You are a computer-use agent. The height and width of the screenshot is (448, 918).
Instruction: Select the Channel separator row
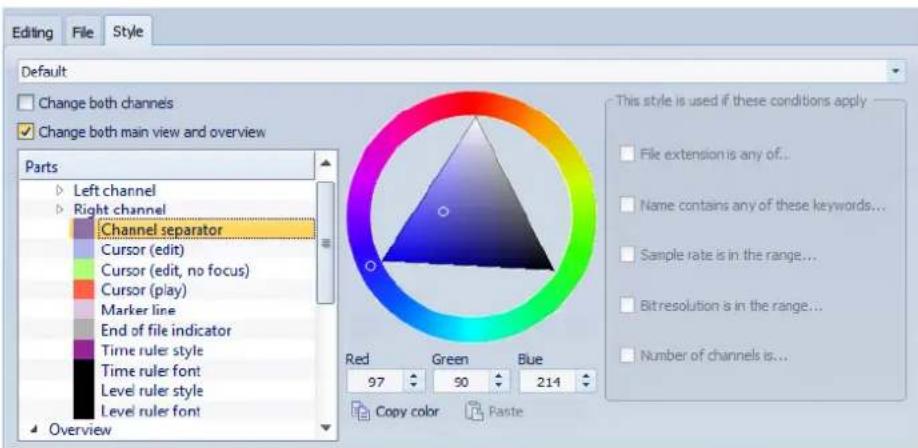pyautogui.click(x=206, y=229)
